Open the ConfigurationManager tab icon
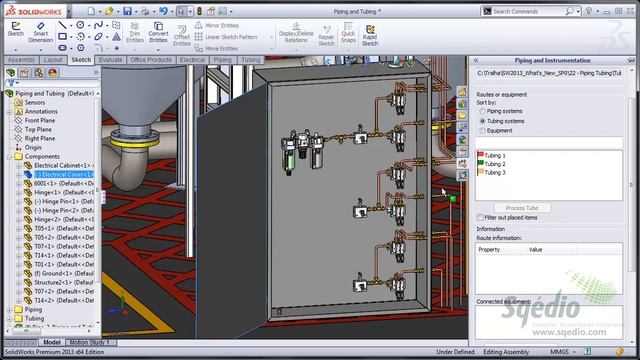 pyautogui.click(x=38, y=73)
